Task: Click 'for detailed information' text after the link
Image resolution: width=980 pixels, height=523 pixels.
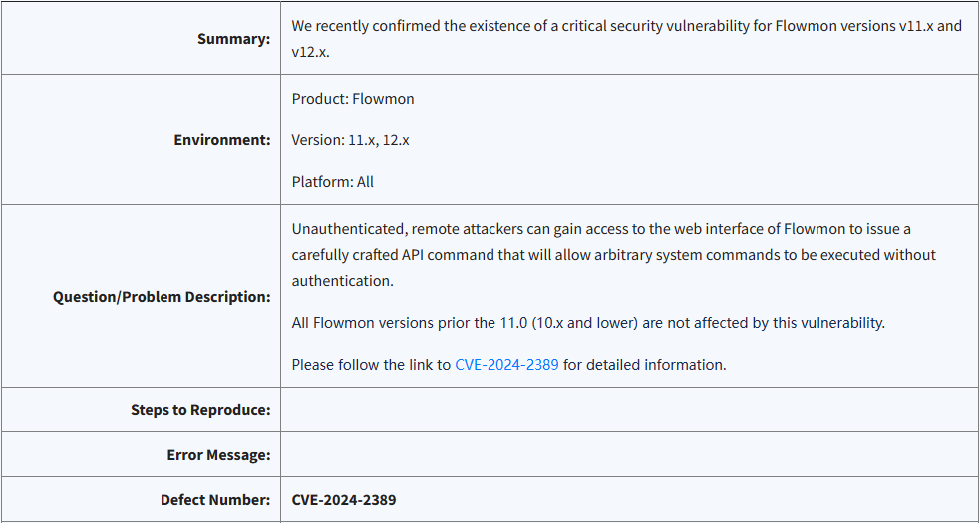Action: (645, 365)
